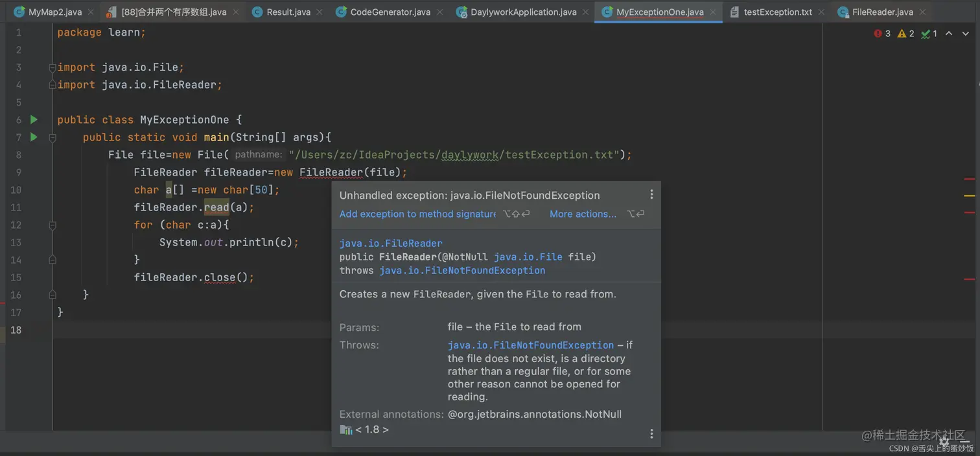980x456 pixels.
Task: Click the highlighted read method on line 11
Action: pyautogui.click(x=216, y=207)
